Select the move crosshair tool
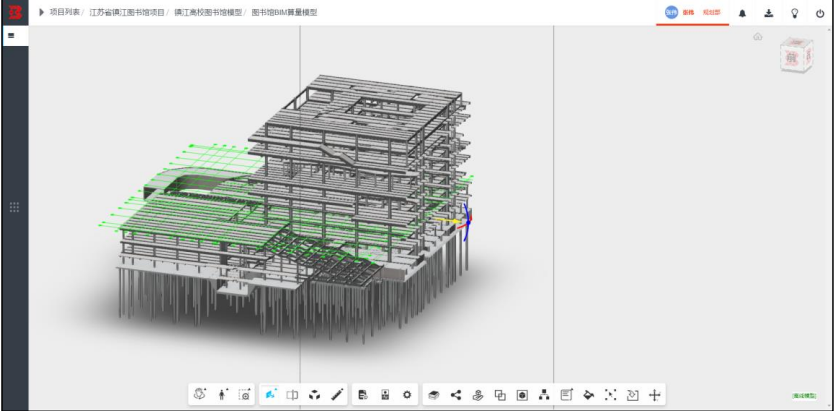835x411 pixels. pyautogui.click(x=654, y=395)
